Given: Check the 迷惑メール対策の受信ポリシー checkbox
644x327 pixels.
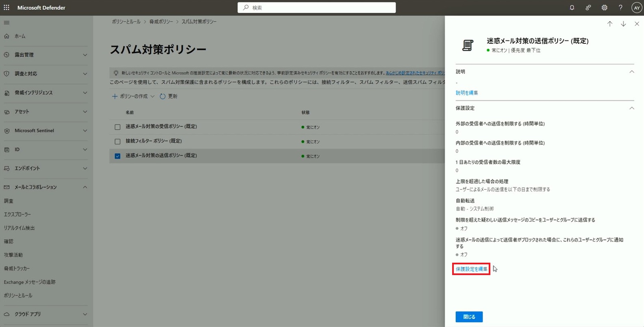Looking at the screenshot, I should (117, 127).
